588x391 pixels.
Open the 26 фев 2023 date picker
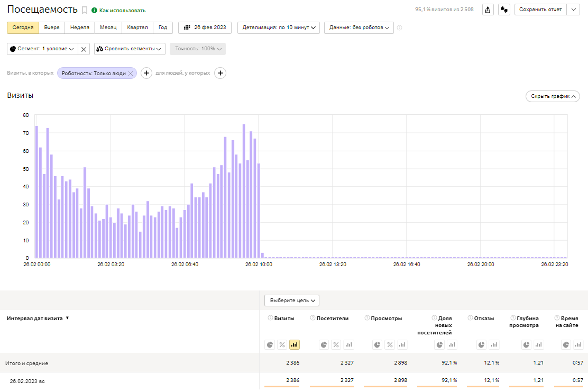[205, 28]
